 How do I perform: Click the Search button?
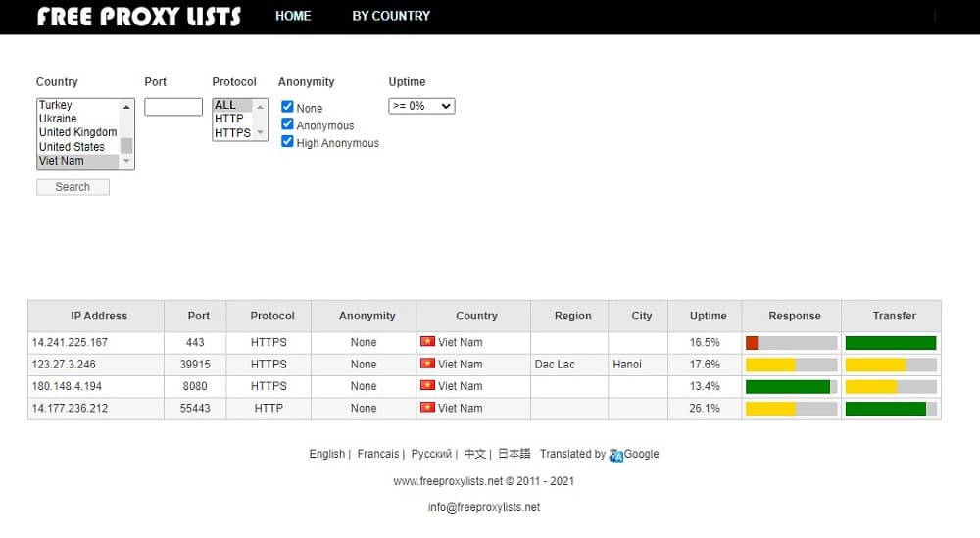coord(73,187)
